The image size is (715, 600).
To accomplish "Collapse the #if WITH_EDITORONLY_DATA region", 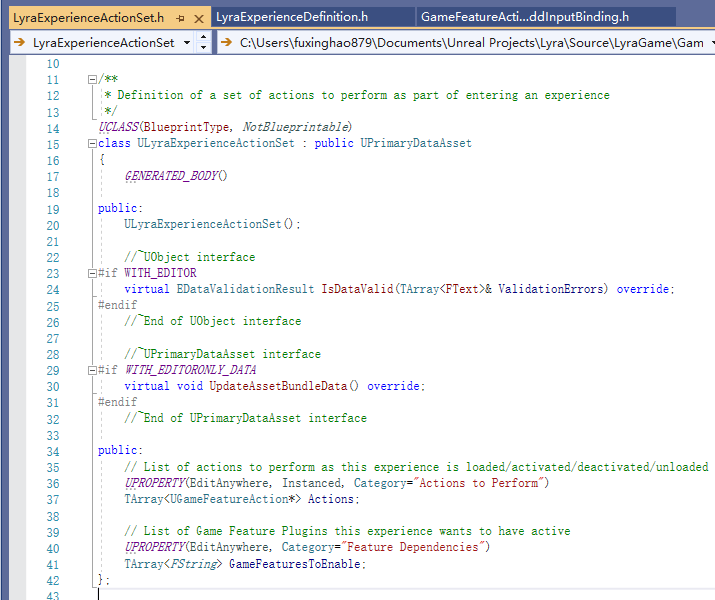I will [92, 371].
